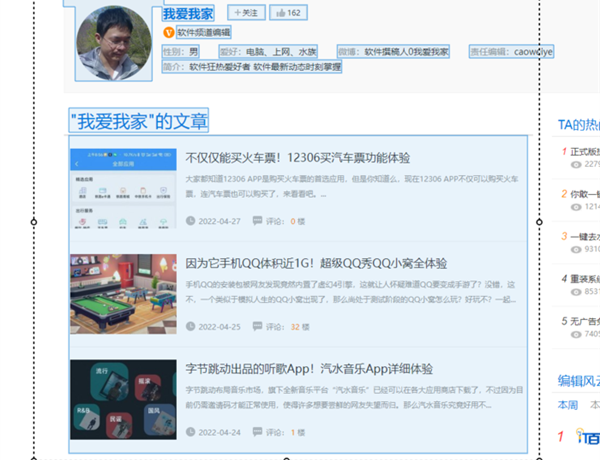Click the views eye icon beside 9310
The width and height of the screenshot is (600, 460).
coord(576,250)
